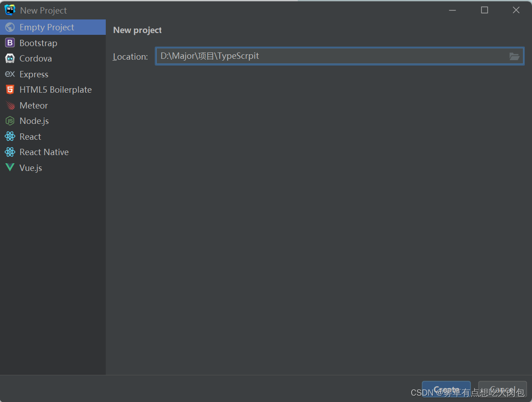Click the Create button
532x402 pixels.
click(x=446, y=390)
